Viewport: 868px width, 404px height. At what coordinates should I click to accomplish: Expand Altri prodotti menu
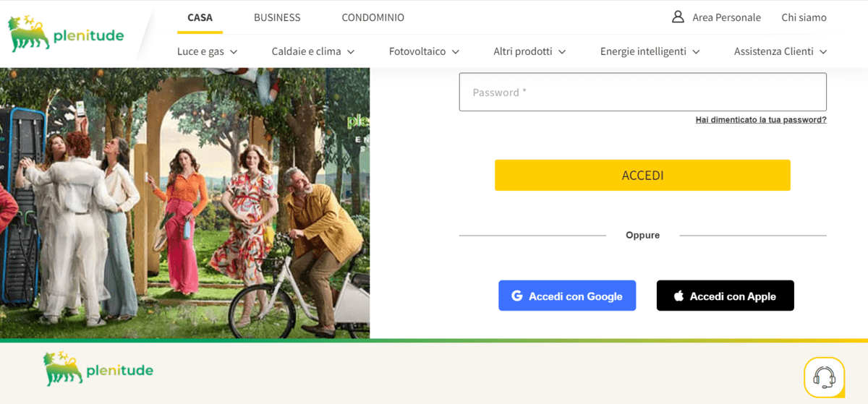pos(529,51)
